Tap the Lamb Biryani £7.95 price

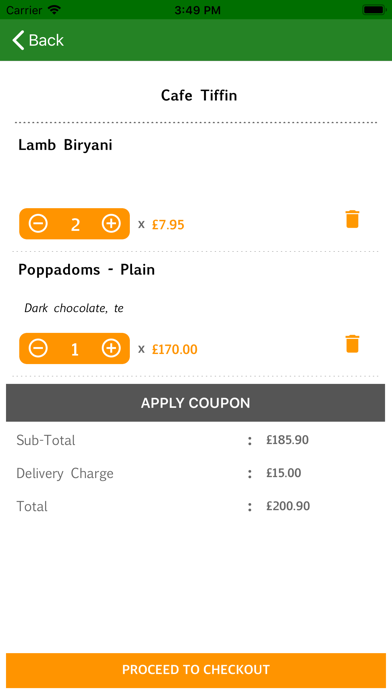[x=168, y=225]
